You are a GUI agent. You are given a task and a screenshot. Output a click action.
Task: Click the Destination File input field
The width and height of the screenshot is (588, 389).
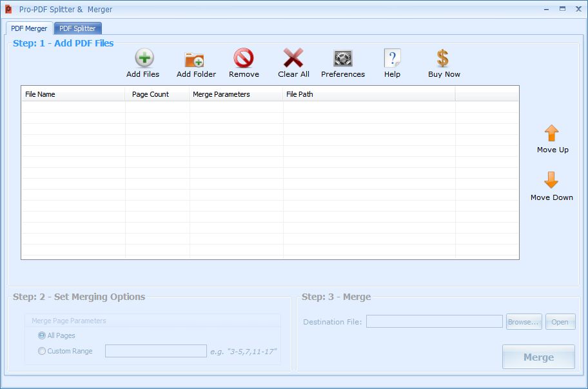[435, 321]
